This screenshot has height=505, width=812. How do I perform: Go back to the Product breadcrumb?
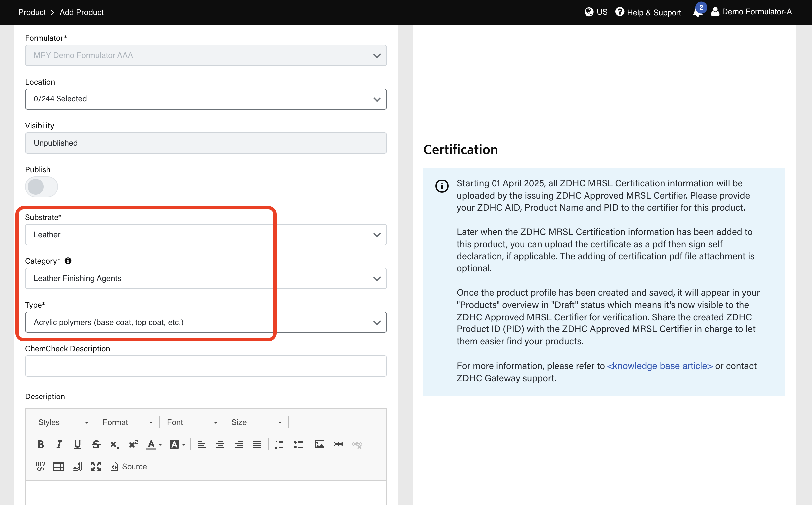32,12
